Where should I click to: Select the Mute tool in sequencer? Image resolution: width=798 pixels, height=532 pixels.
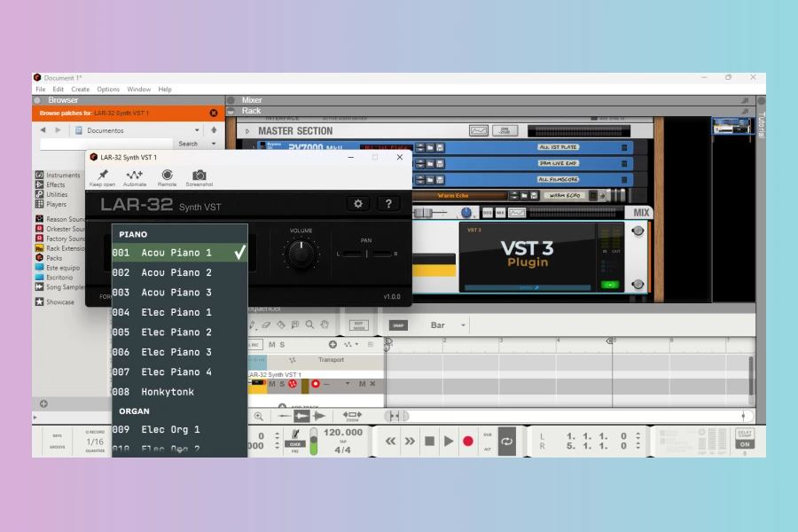point(295,325)
